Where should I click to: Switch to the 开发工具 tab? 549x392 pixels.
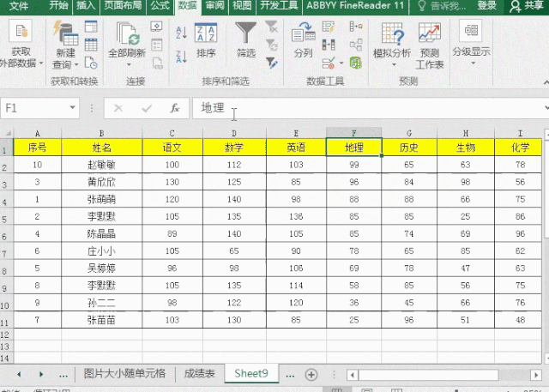[x=279, y=6]
